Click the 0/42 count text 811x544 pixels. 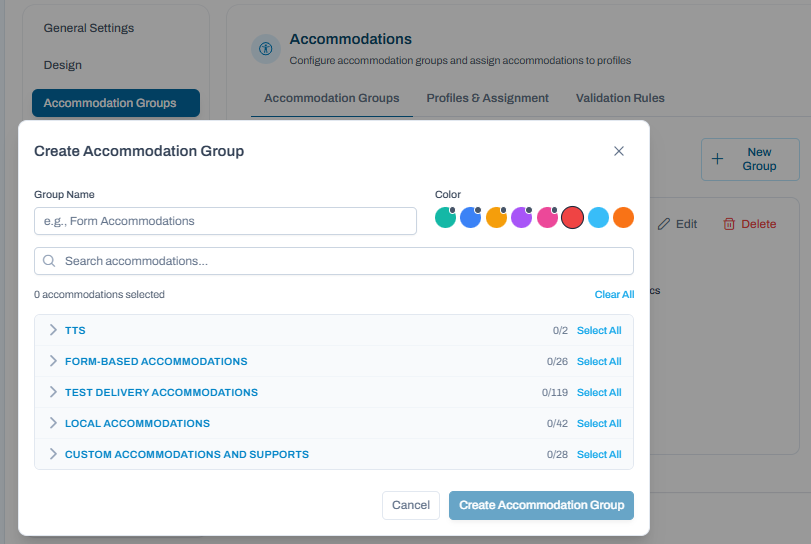(x=557, y=424)
